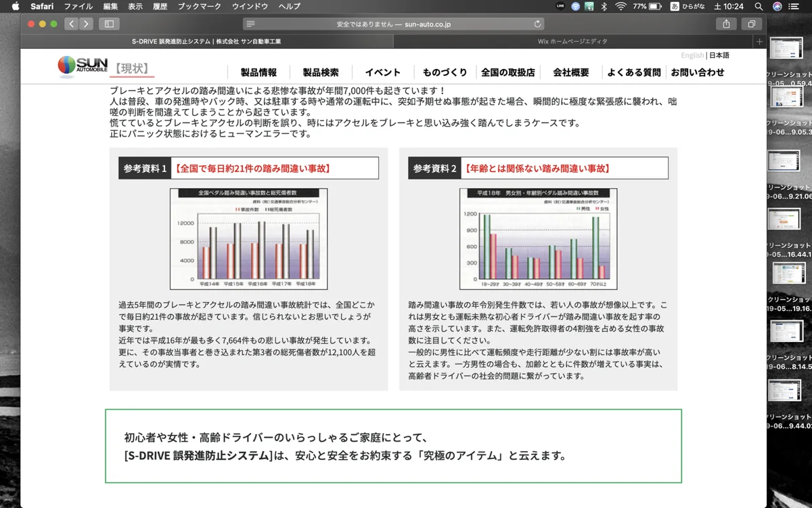Click the 男女別・年齢別 accident chart image

coord(538,239)
